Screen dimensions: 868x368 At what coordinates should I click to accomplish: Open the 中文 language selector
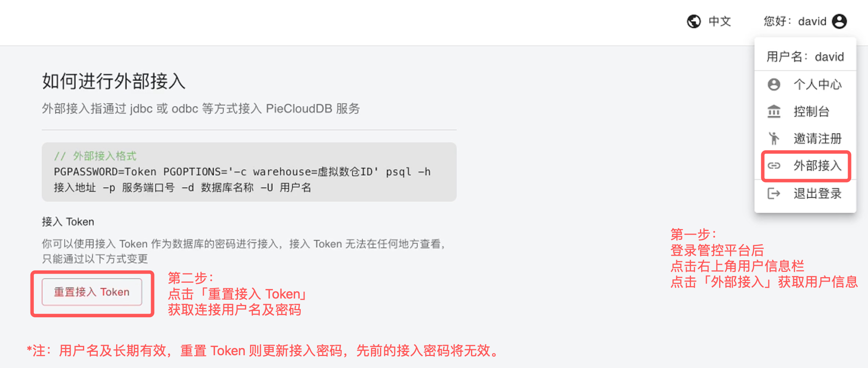point(709,21)
